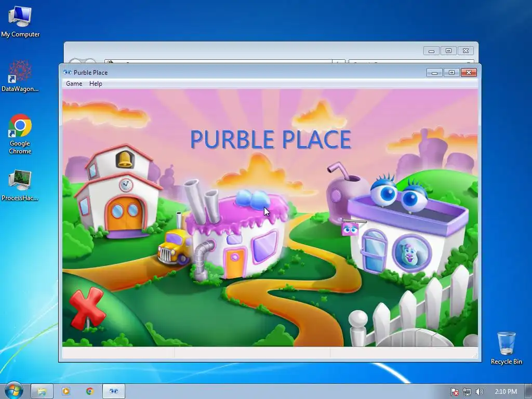Click the taskbar clock showing 2:10 PM
This screenshot has height=399, width=532.
506,392
